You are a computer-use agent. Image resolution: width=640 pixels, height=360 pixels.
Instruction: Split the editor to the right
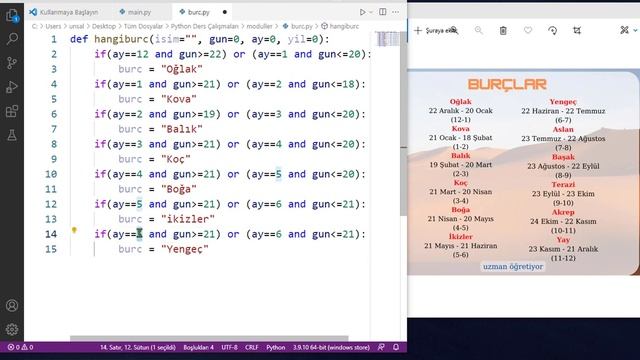pyautogui.click(x=382, y=12)
